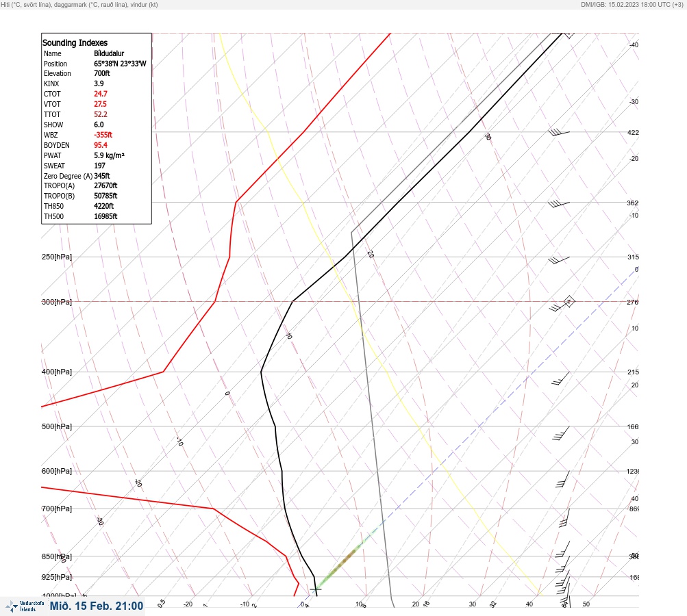Click the 'Sounding Indexes' heading
The height and width of the screenshot is (616, 687).
75,43
